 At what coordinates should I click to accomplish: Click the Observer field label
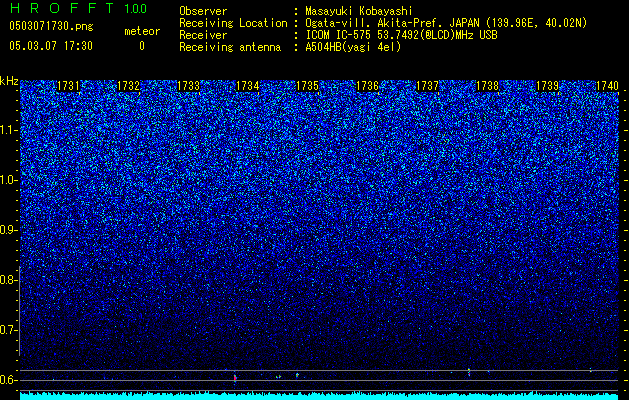[203, 11]
